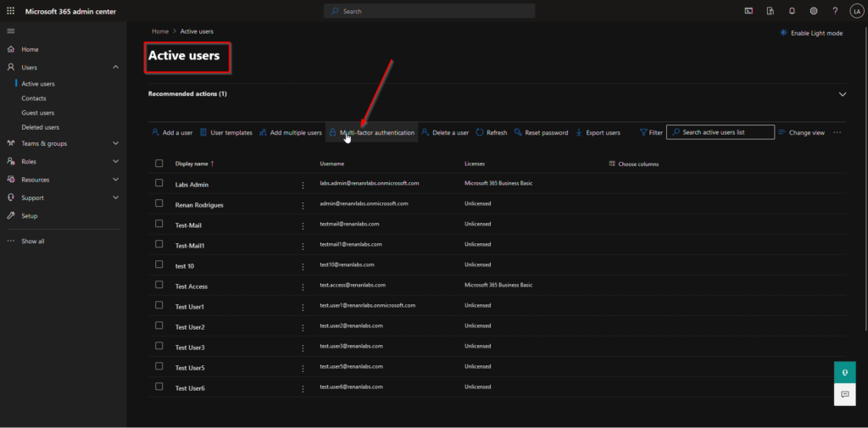The width and height of the screenshot is (868, 428).
Task: Enable Light mode
Action: (x=811, y=33)
